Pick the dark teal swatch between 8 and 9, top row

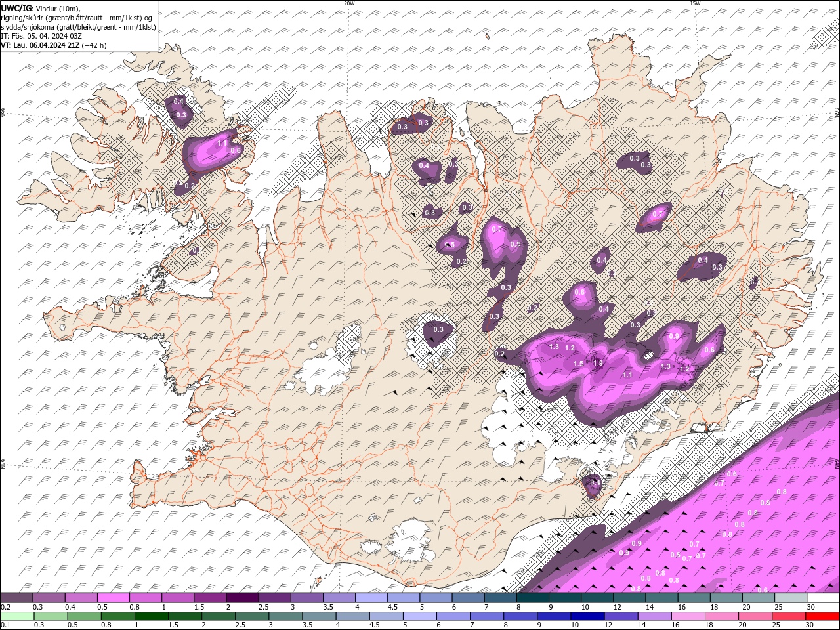pos(533,598)
